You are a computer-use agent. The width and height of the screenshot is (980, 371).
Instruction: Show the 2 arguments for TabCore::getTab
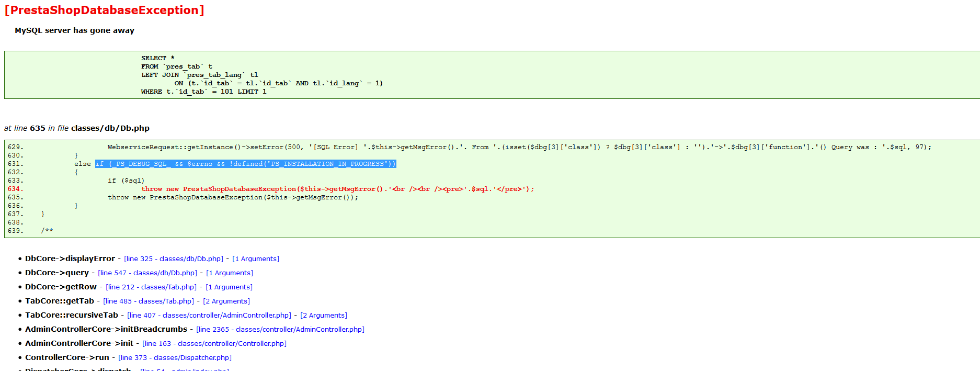pos(226,301)
